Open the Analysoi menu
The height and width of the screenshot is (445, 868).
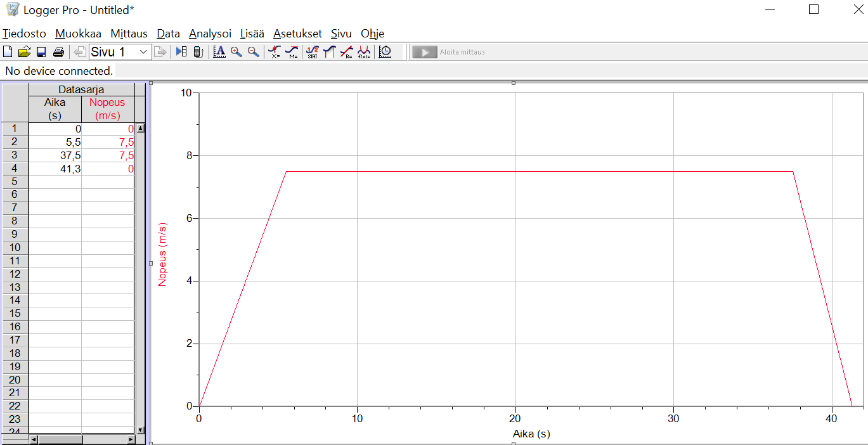210,34
